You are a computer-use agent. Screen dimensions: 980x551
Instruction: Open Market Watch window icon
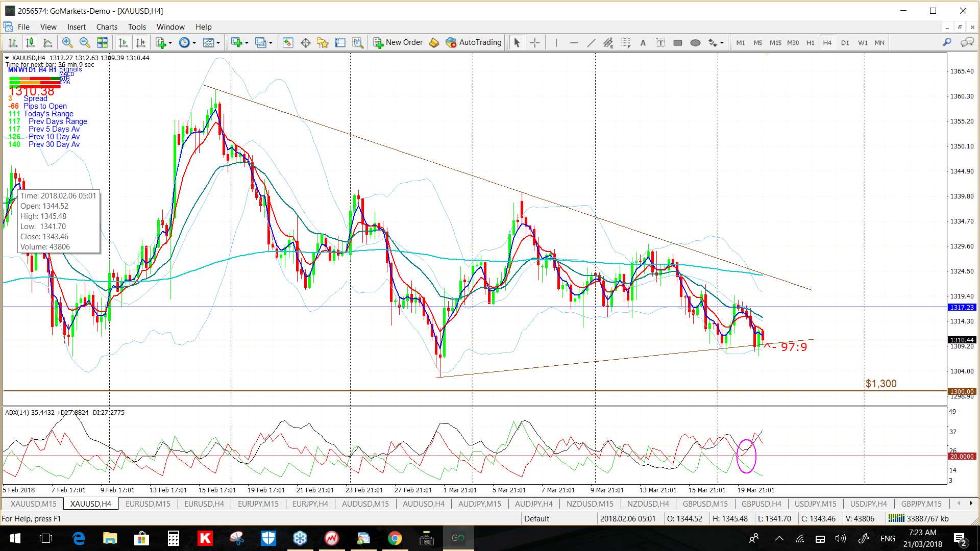[288, 43]
